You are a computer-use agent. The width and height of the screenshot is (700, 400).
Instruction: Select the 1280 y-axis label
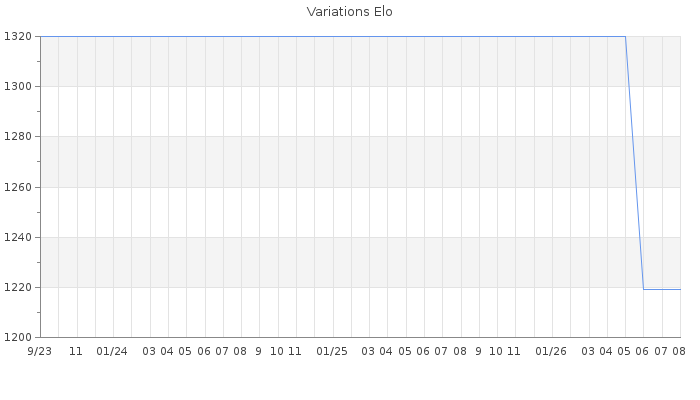(18, 136)
